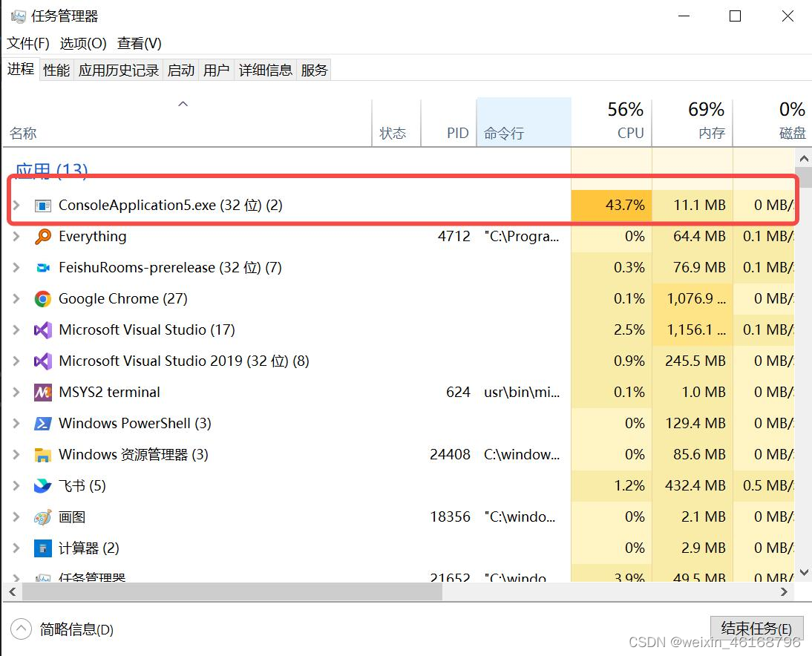
Task: Click the 43.7% CPU cell
Action: click(611, 206)
